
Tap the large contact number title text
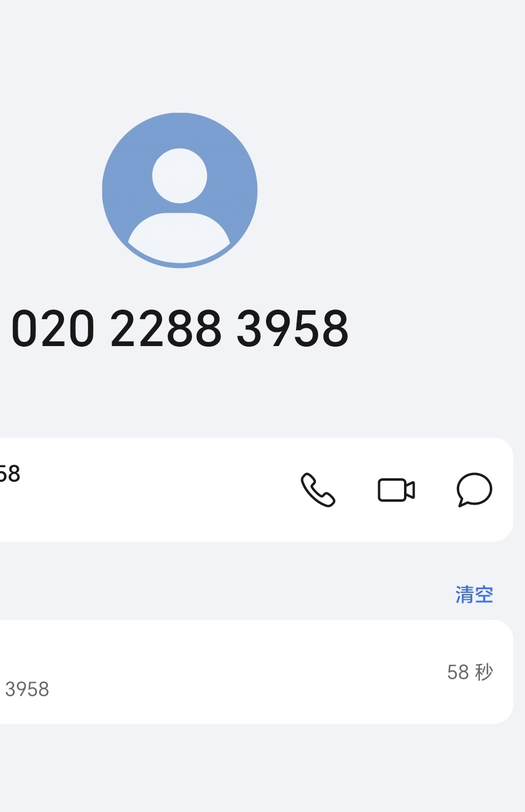pyautogui.click(x=180, y=329)
